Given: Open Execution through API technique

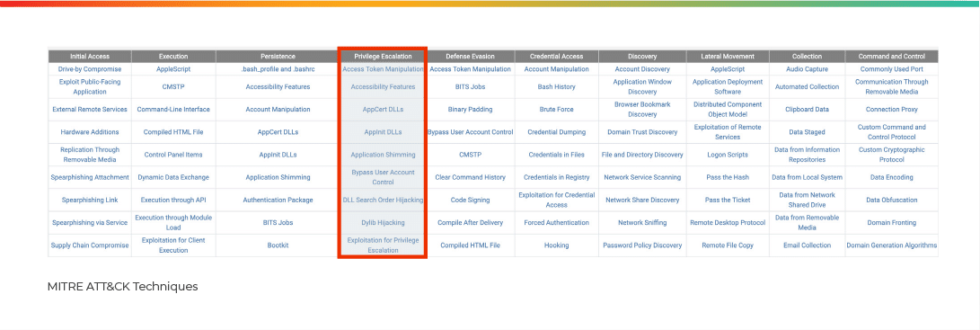Looking at the screenshot, I should coord(173,200).
